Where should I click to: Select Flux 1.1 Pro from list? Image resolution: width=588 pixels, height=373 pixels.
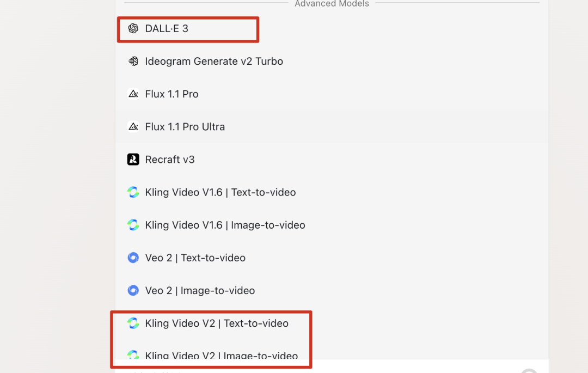click(x=332, y=94)
